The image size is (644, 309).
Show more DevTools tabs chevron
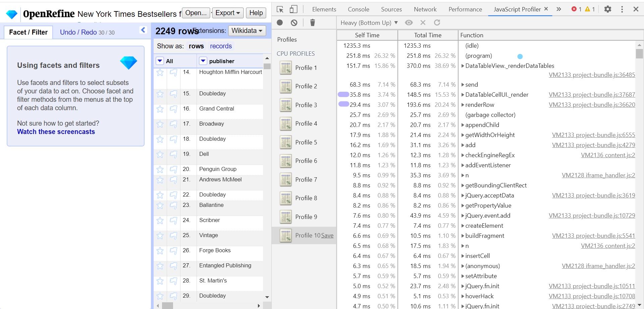[558, 9]
